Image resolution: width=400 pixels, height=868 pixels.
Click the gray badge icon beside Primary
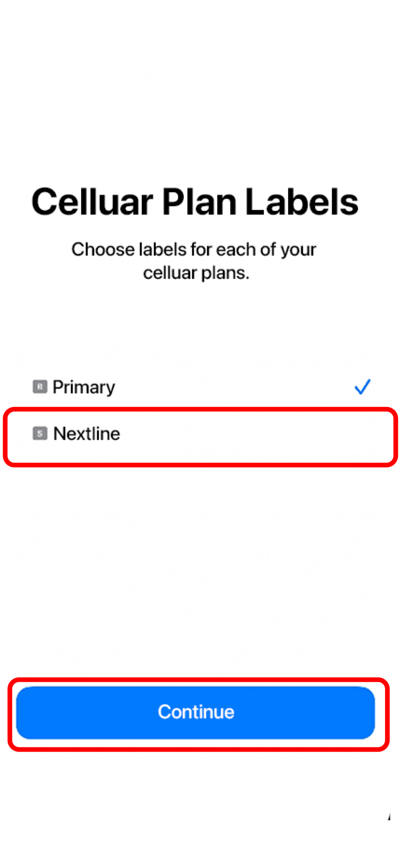(40, 387)
